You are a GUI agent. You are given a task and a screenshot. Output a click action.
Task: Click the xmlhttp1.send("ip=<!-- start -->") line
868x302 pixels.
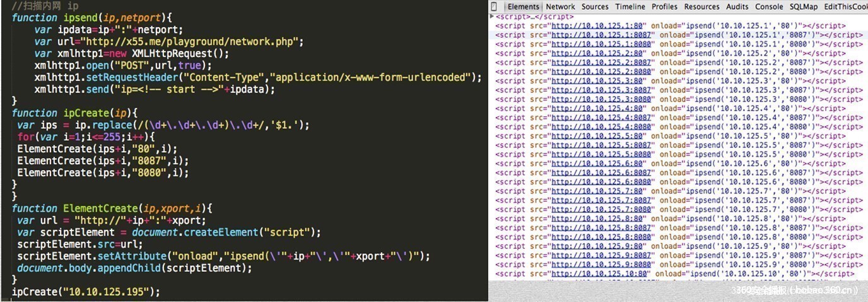(x=155, y=90)
